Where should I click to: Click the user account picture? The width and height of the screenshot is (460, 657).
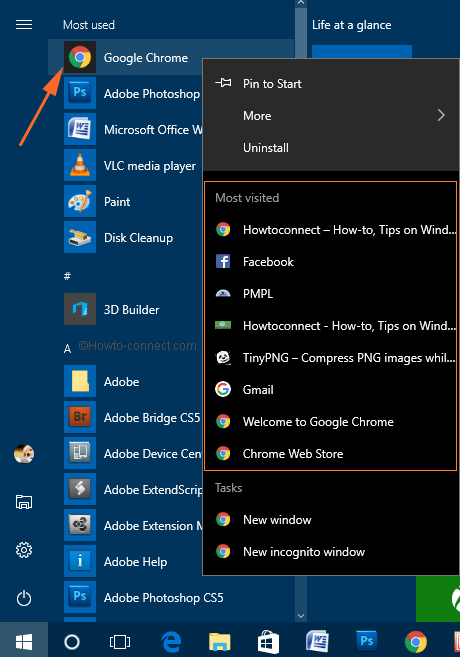24,454
